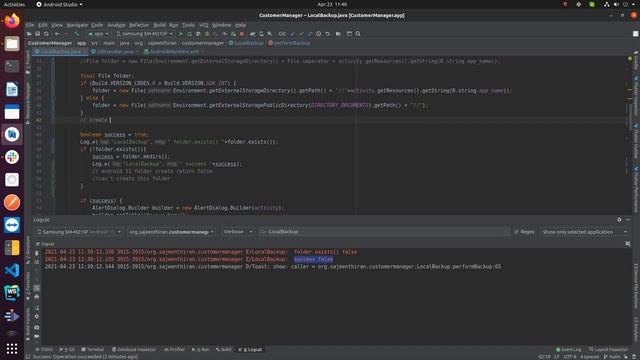Screen dimensions: 640x360
Task: Open the org.sajeenthiran.customermanager process dropdown
Action: click(x=171, y=232)
